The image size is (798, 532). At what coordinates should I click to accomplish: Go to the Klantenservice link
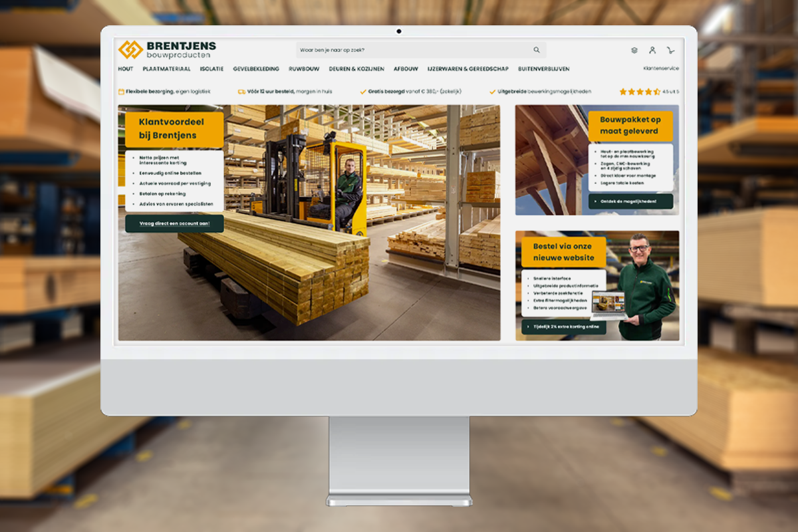(x=661, y=68)
